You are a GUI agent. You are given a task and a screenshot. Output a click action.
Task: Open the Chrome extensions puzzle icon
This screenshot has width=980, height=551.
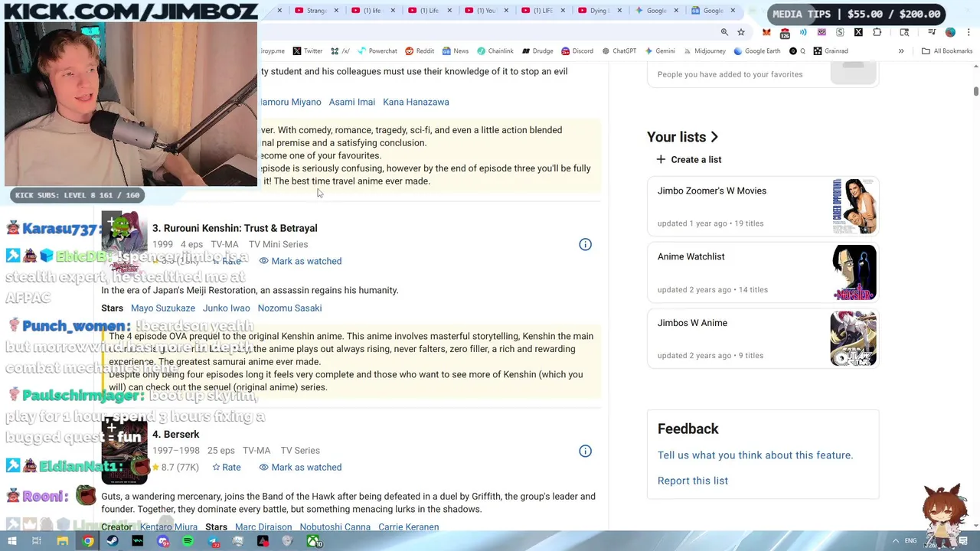[x=877, y=32]
